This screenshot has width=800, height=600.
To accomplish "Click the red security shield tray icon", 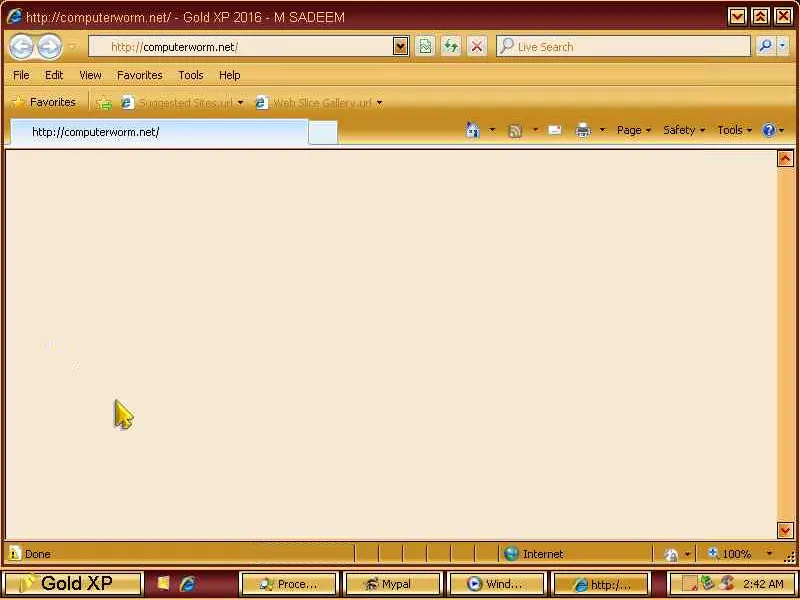I will coord(727,583).
